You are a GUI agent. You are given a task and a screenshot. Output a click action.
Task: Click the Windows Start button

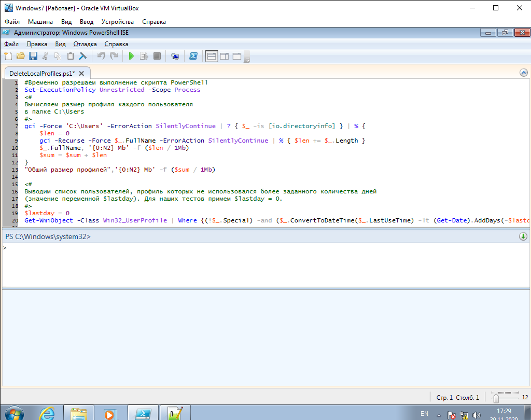click(x=14, y=413)
